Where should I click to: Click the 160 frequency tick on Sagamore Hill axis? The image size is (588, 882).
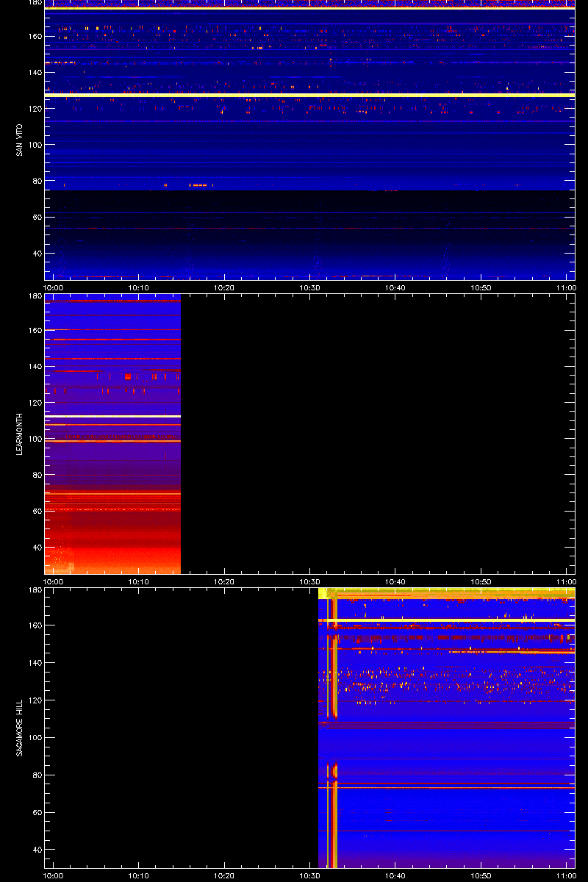pyautogui.click(x=35, y=625)
